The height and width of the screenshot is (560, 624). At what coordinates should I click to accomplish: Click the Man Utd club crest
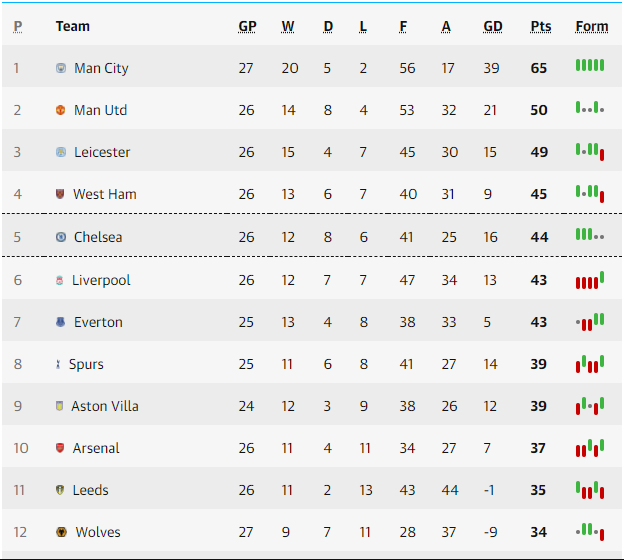tap(60, 110)
